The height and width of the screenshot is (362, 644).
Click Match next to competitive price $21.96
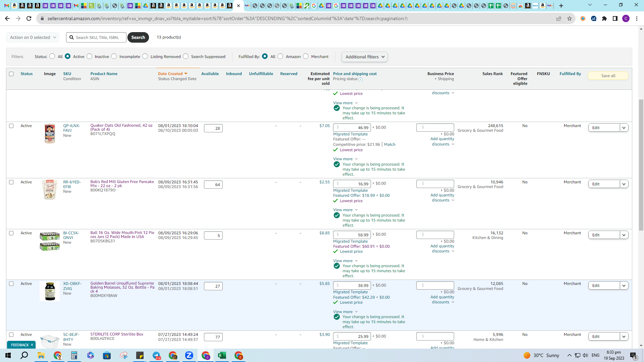pyautogui.click(x=389, y=144)
